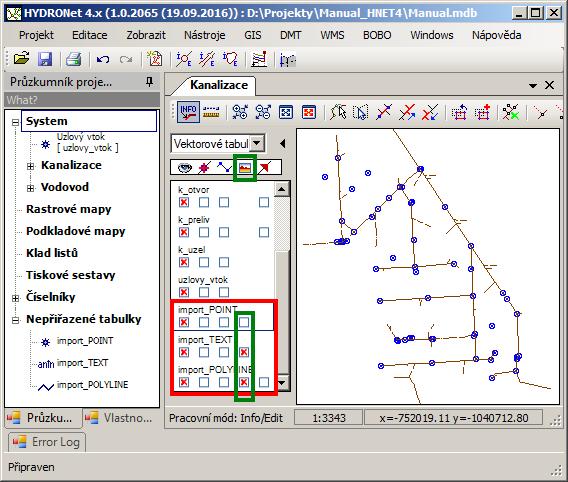Click the pink node column header icon
568x482 pixels.
204,168
